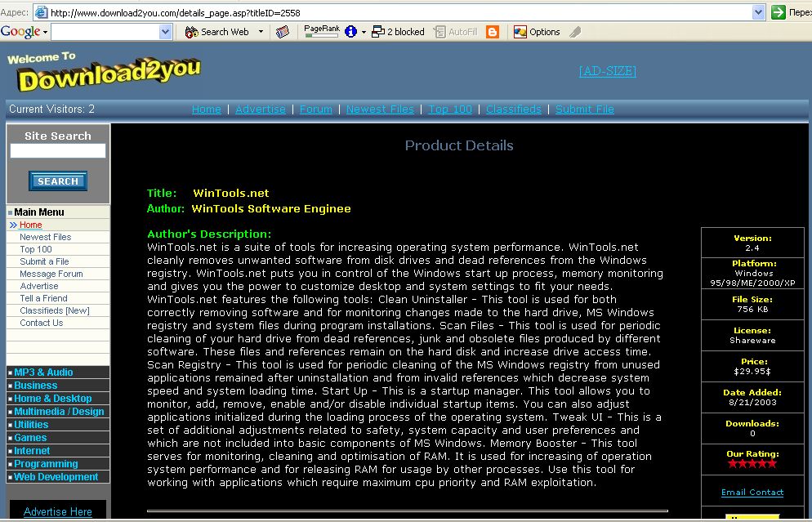
Task: Select Newest Files in the Main Menu sidebar
Action: (x=46, y=237)
